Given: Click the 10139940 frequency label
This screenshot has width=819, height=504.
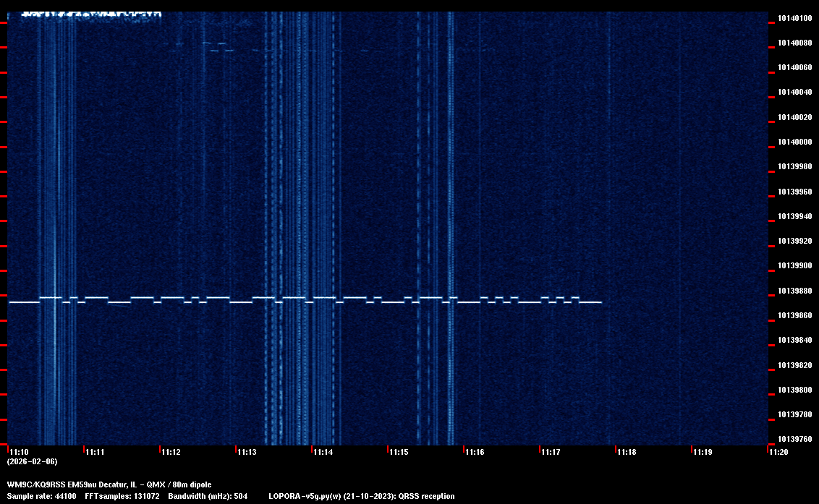Looking at the screenshot, I should tap(794, 216).
